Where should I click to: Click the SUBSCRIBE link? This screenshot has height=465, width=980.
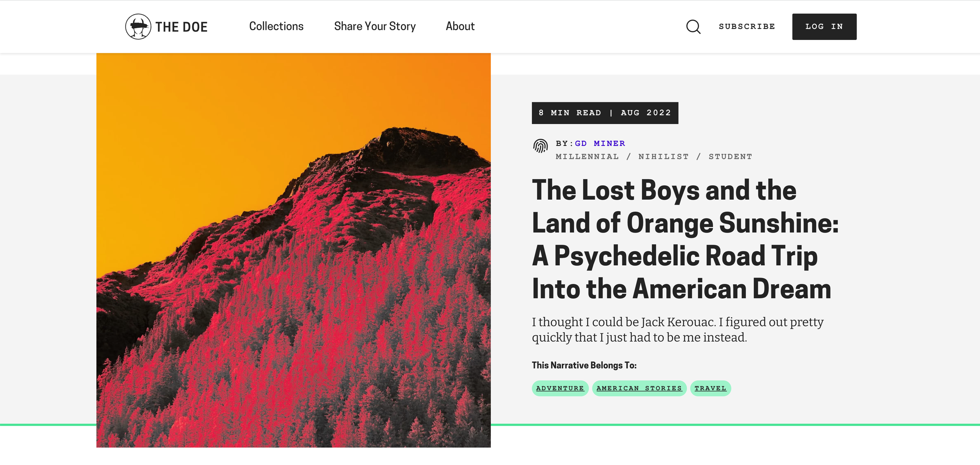(747, 26)
